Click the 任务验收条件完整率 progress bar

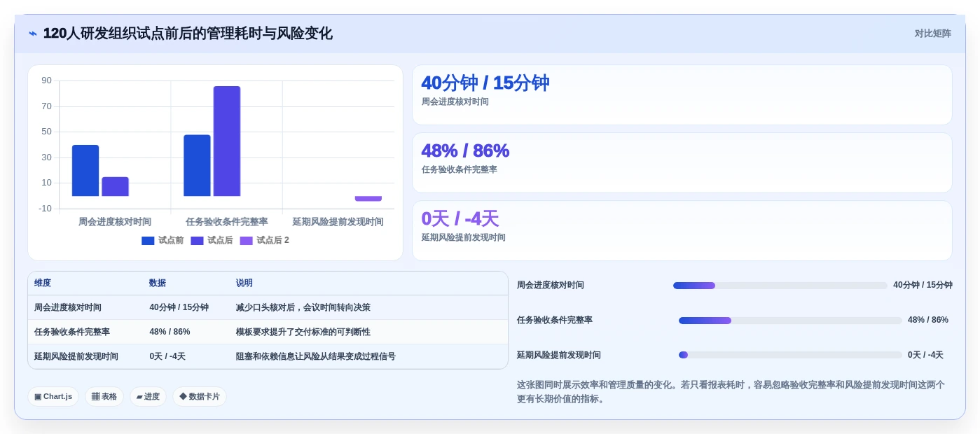click(x=790, y=321)
